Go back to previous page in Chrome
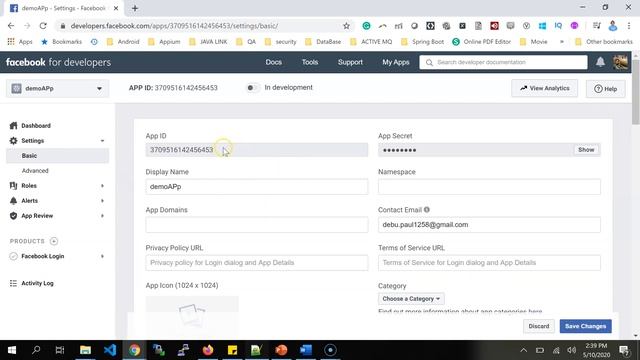The height and width of the screenshot is (360, 640). [11, 26]
